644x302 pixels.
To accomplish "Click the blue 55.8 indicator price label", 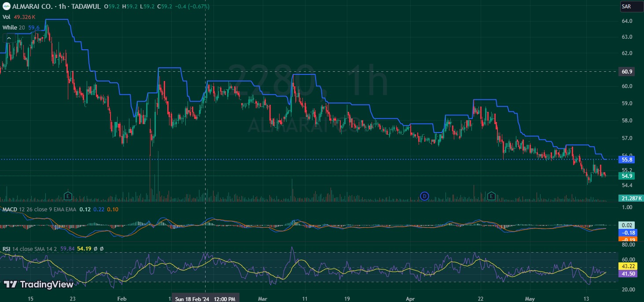I will [x=627, y=159].
